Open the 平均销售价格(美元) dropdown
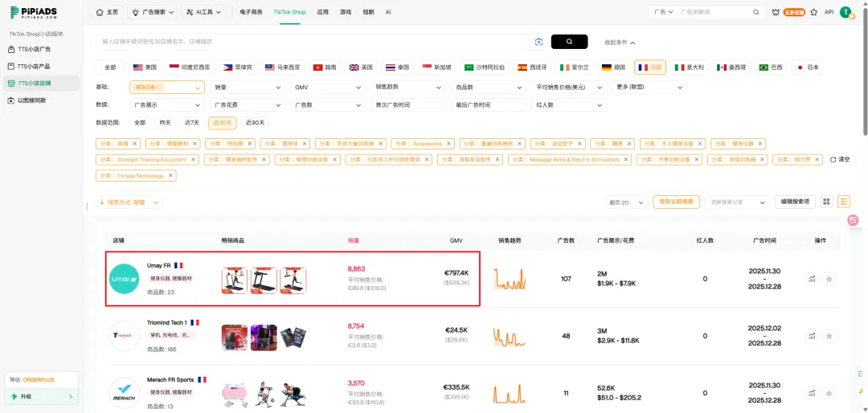Viewport: 868px width, 413px height. (x=568, y=88)
